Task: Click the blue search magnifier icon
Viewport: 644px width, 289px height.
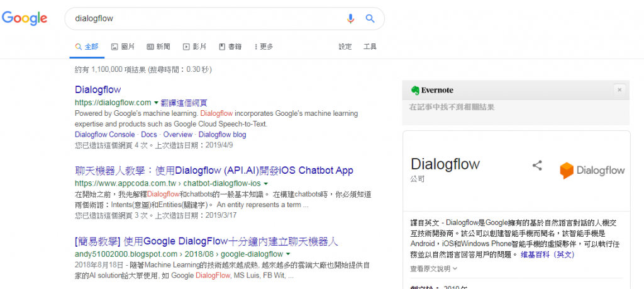Action: pyautogui.click(x=370, y=18)
